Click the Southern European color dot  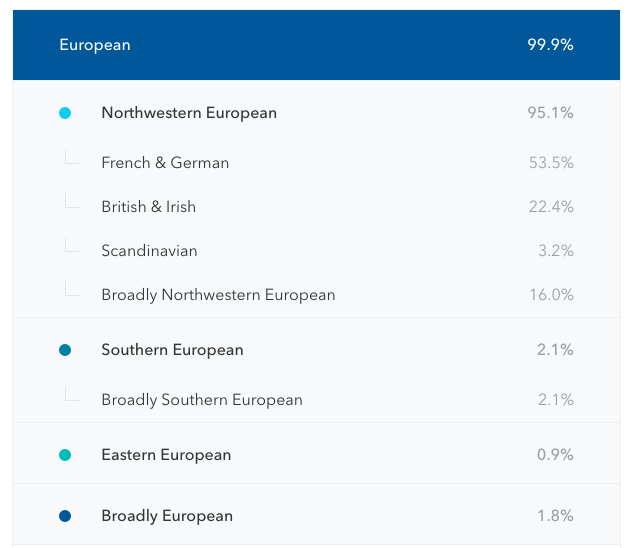(x=65, y=350)
